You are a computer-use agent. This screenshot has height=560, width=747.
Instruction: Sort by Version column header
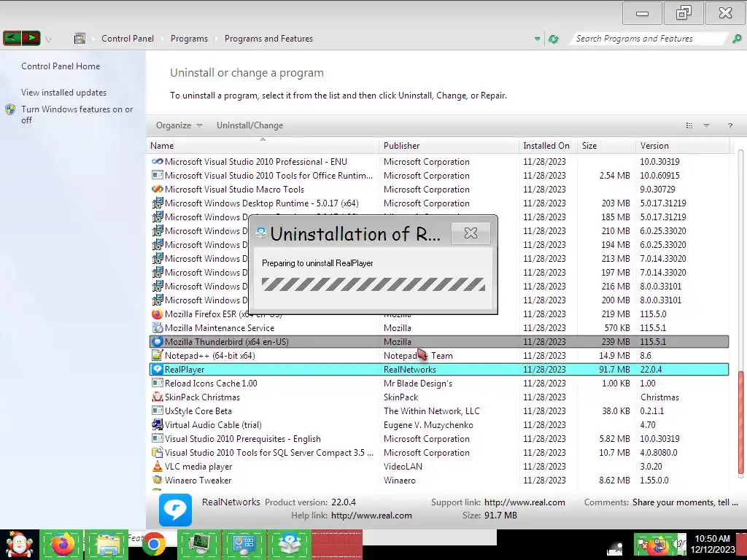tap(682, 146)
